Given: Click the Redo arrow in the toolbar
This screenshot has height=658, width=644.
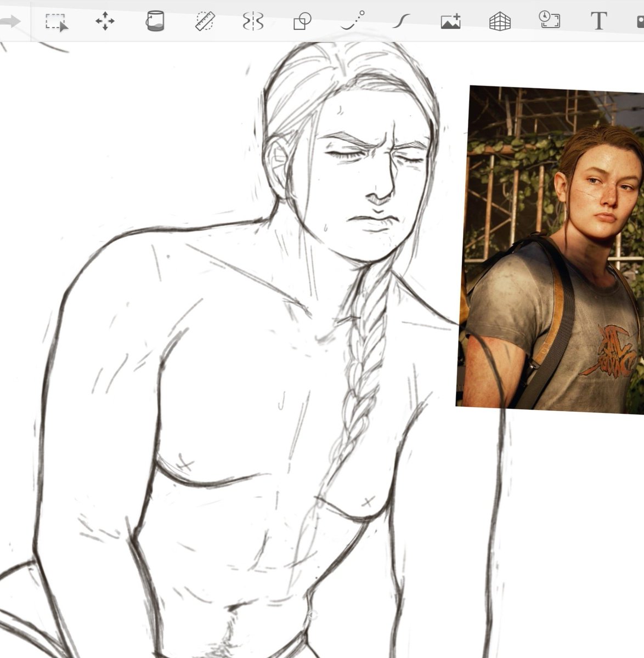Looking at the screenshot, I should [x=10, y=22].
